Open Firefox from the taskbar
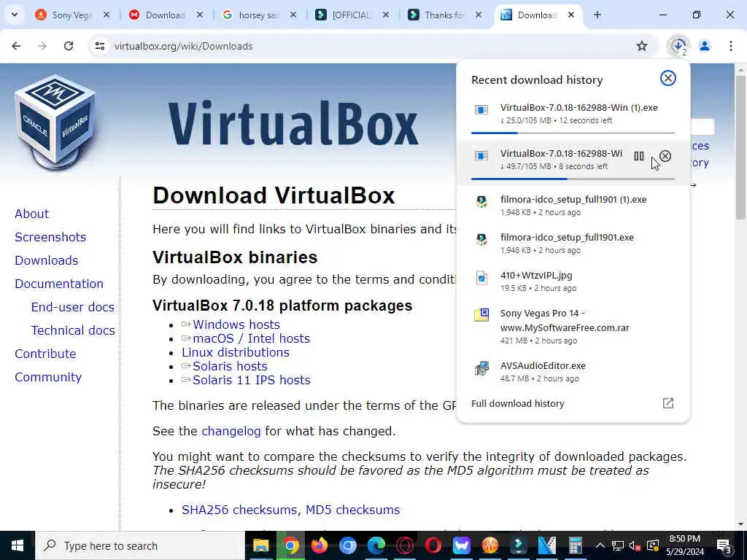This screenshot has width=747, height=560. pyautogui.click(x=320, y=545)
